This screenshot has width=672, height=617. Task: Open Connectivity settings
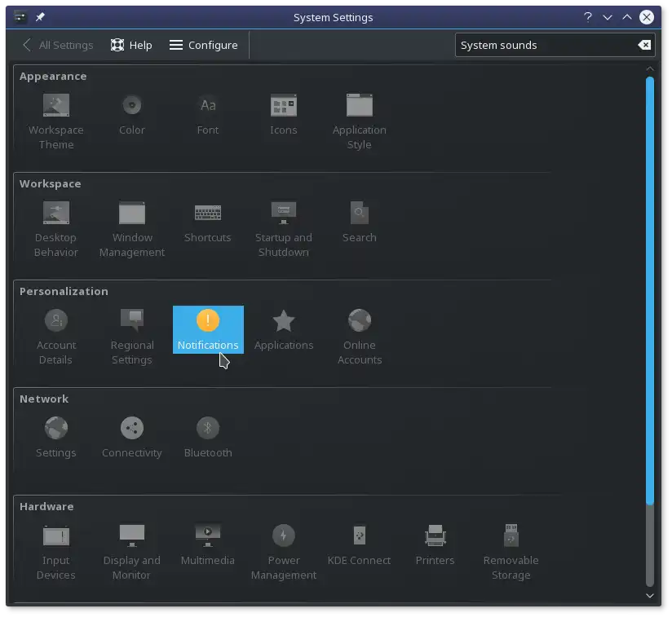(x=132, y=437)
